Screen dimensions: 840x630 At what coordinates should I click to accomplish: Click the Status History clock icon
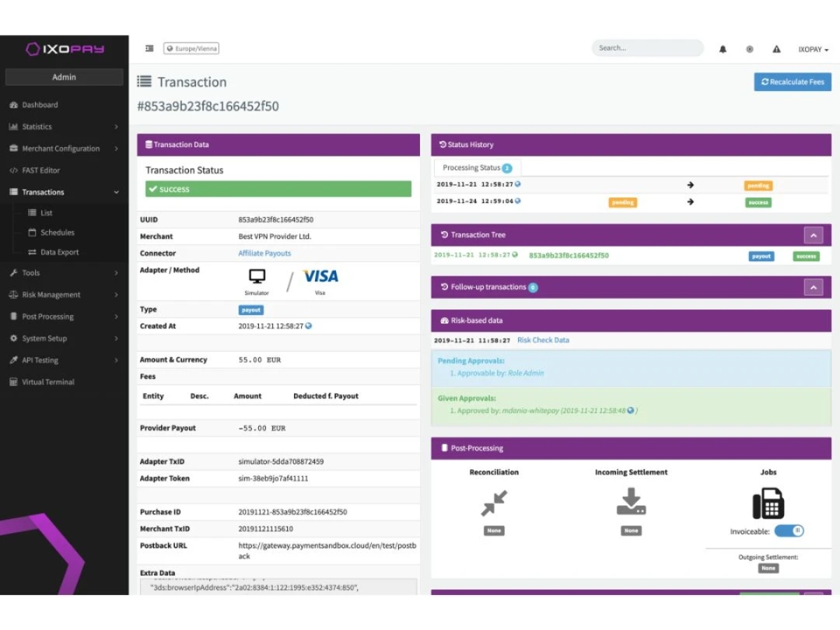click(x=442, y=145)
